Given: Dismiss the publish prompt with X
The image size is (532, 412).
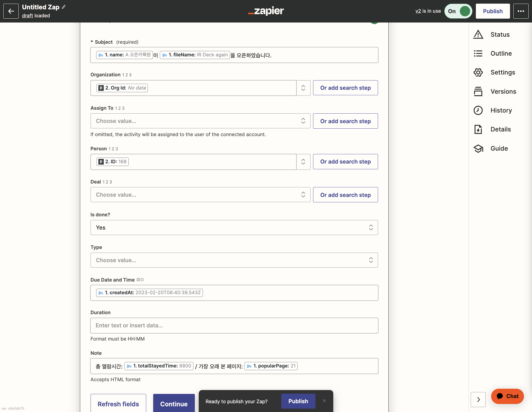Looking at the screenshot, I should click(x=324, y=401).
